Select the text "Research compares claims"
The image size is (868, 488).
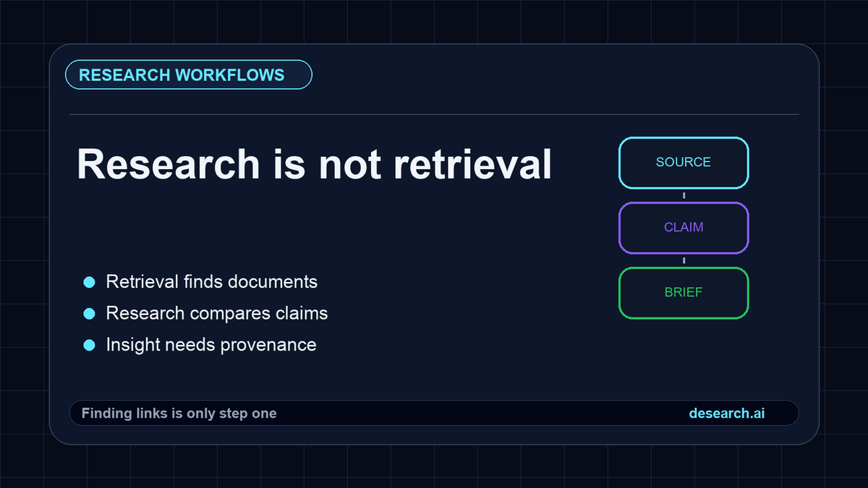[217, 313]
